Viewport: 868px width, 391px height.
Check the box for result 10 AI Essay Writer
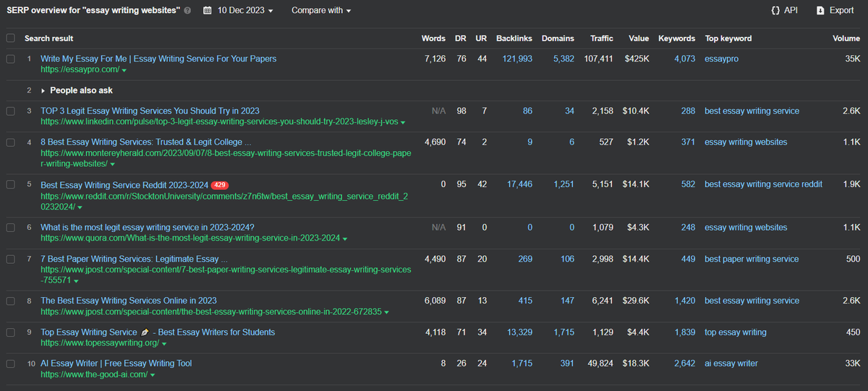click(x=10, y=364)
